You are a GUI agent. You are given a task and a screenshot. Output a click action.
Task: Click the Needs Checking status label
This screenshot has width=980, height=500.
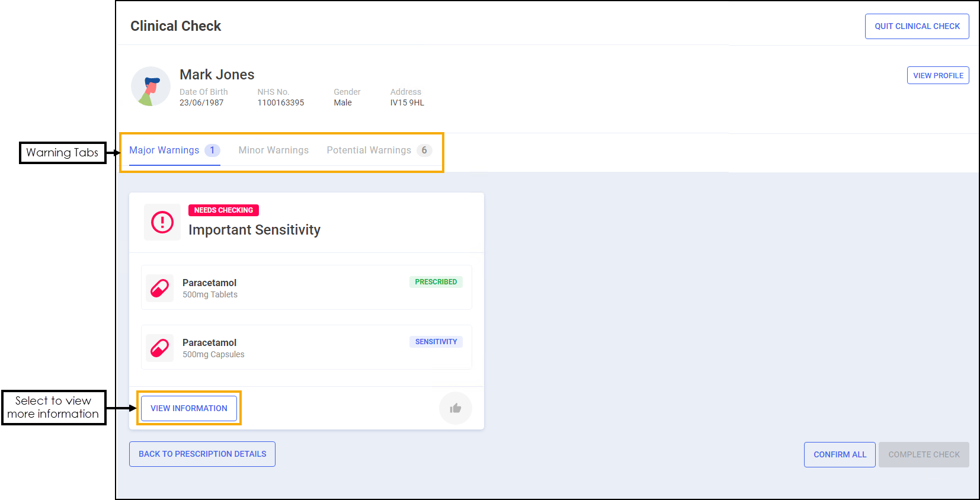point(223,210)
